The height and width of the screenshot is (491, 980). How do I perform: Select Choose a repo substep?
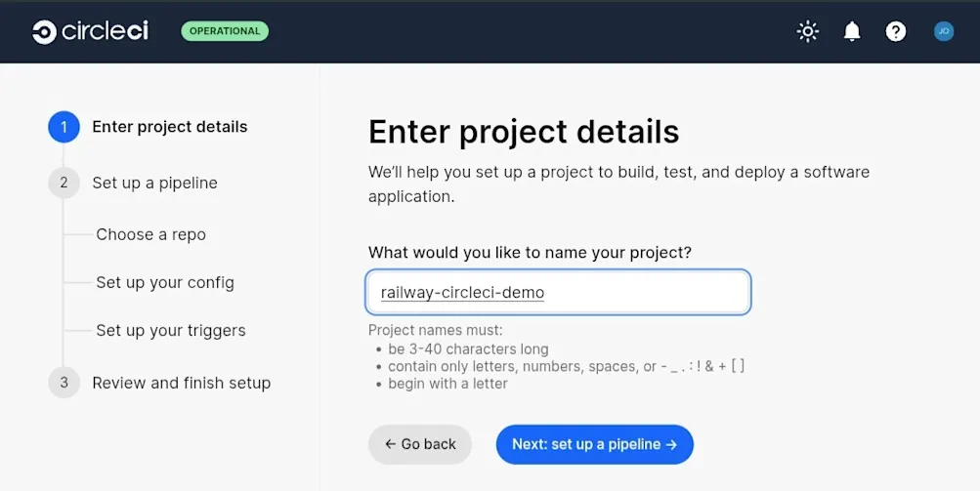[150, 235]
